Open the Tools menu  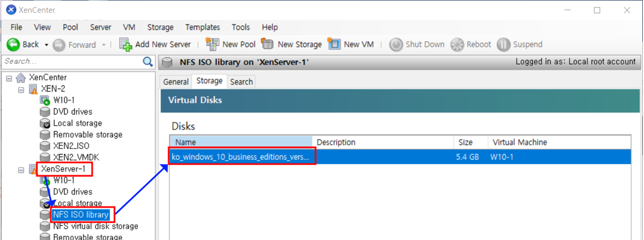pos(241,27)
